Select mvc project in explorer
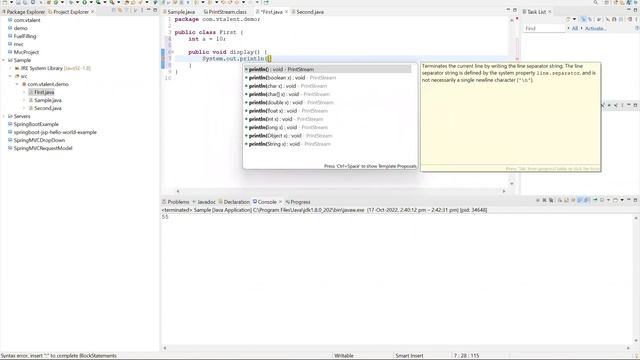Viewport: 640px width, 360px height. tap(18, 44)
